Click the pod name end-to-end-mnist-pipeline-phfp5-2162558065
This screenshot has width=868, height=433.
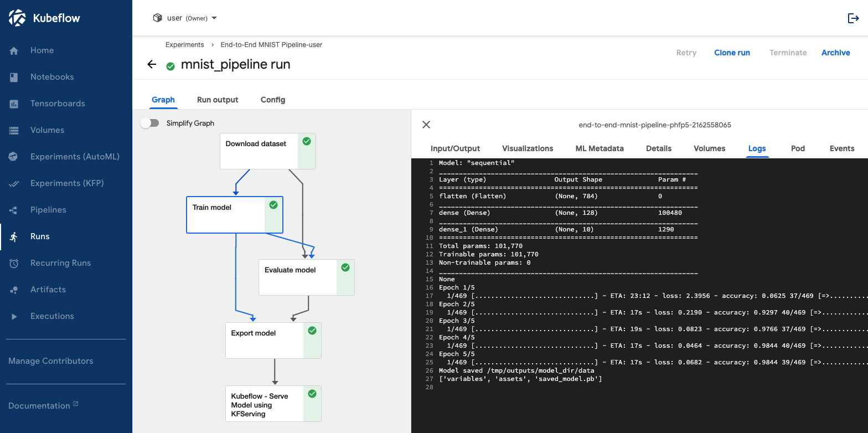point(655,125)
